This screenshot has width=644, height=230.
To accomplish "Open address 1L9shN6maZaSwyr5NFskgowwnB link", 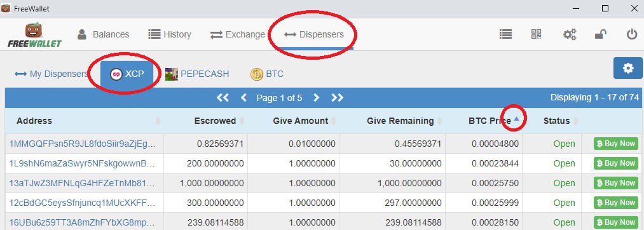I will click(x=83, y=163).
